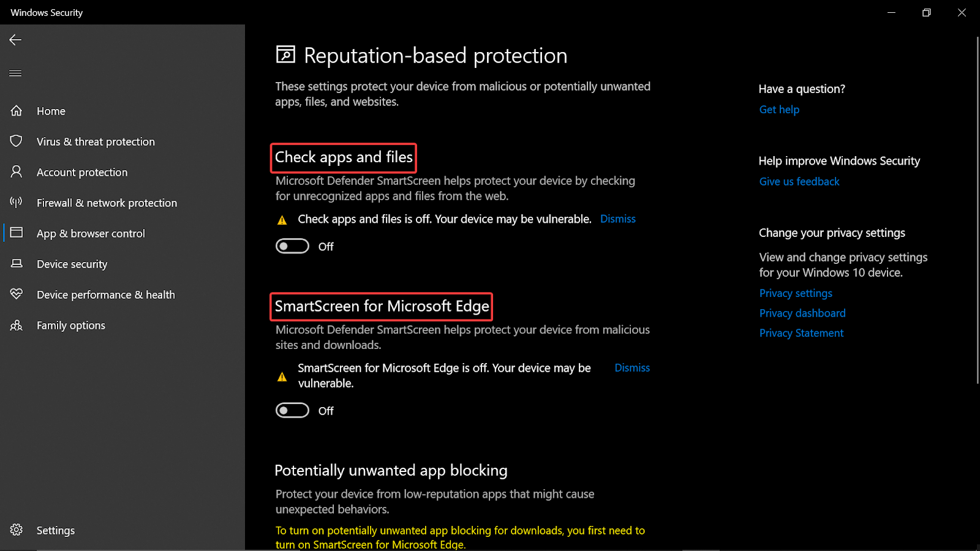The height and width of the screenshot is (551, 980).
Task: Click the Home house icon
Action: tap(16, 111)
